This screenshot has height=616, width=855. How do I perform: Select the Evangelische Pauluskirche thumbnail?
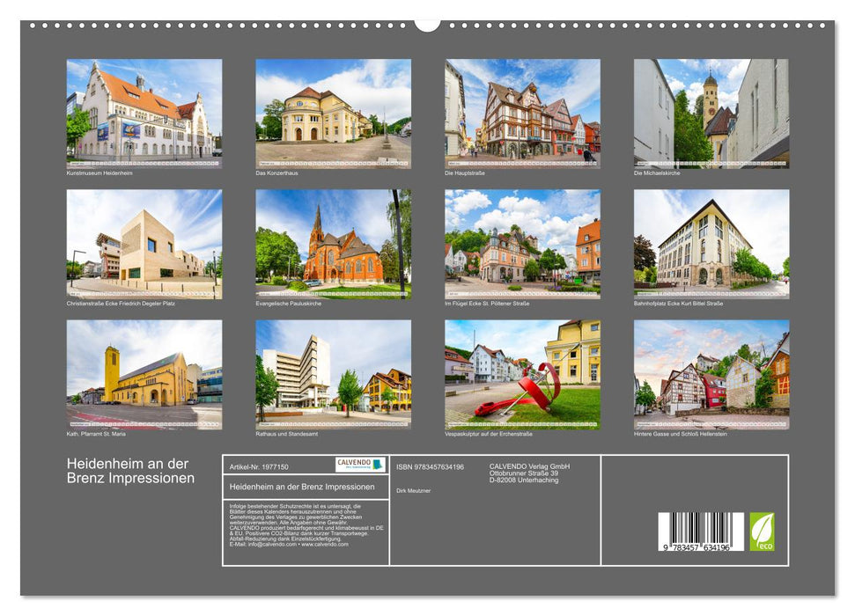333,244
